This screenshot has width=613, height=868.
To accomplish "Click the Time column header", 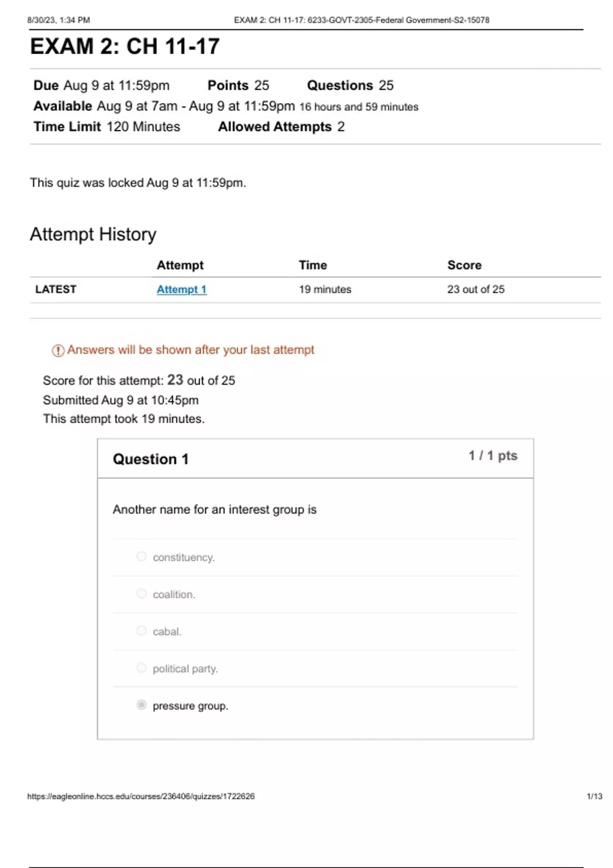I will pos(313,265).
